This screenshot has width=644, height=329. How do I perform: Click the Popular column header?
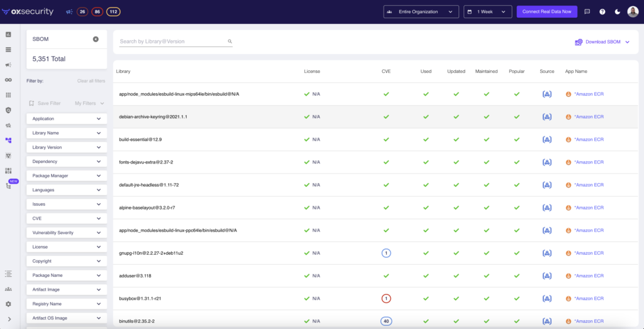click(x=517, y=71)
